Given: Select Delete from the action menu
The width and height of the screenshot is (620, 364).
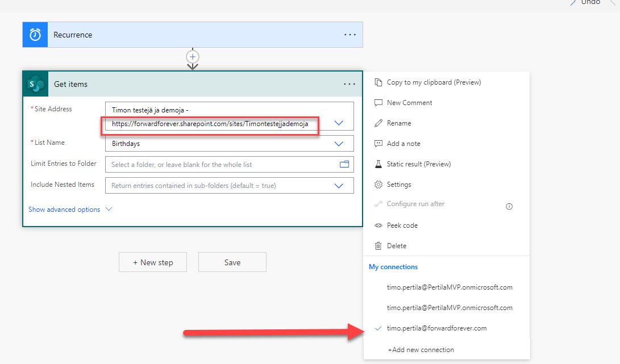Looking at the screenshot, I should (396, 246).
